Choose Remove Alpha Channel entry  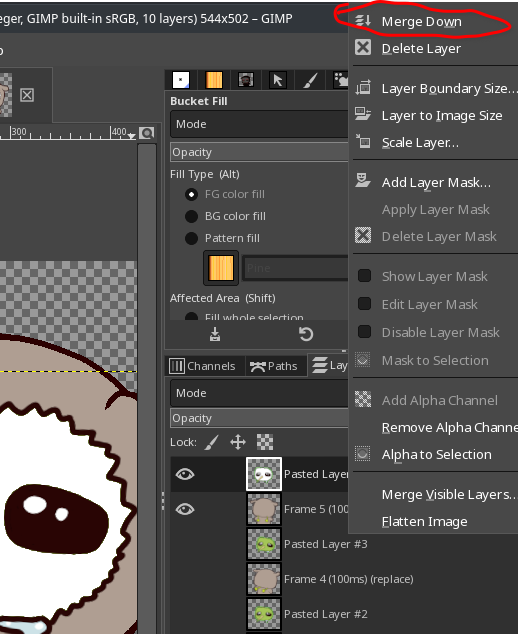pos(433,427)
